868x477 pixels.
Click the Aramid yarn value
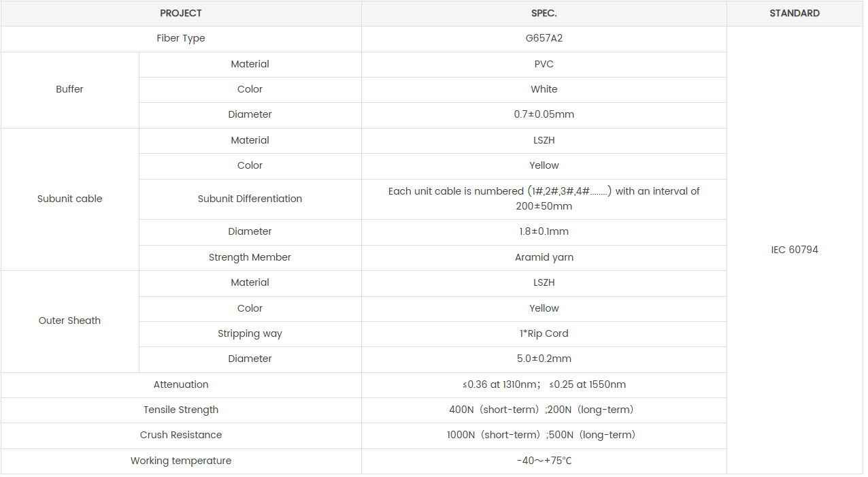click(x=544, y=257)
